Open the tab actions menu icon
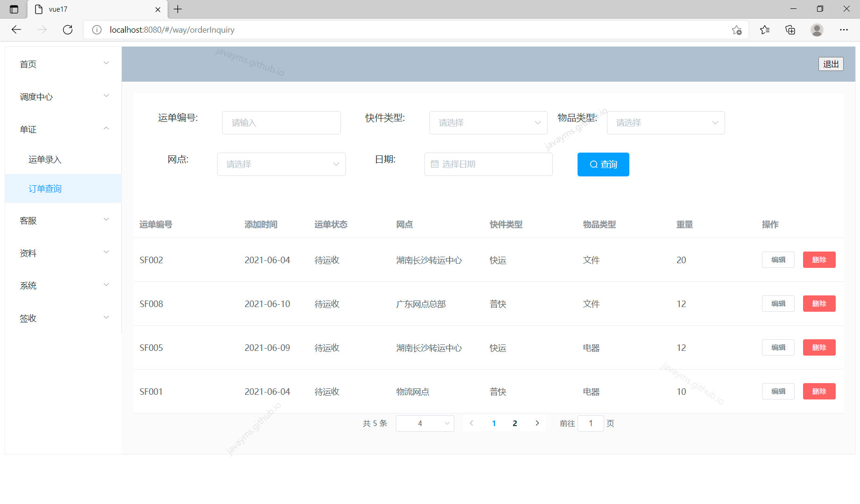This screenshot has height=504, width=860. coord(14,9)
